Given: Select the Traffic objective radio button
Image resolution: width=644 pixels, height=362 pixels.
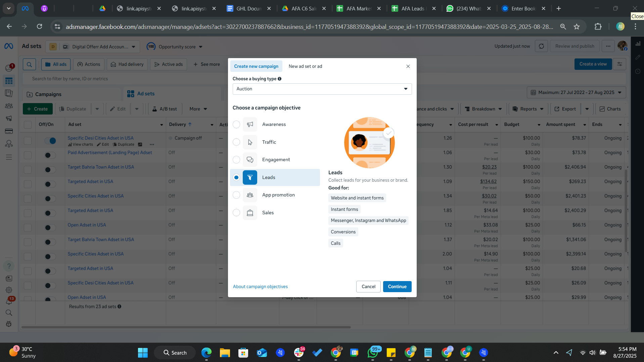Looking at the screenshot, I should point(236,142).
